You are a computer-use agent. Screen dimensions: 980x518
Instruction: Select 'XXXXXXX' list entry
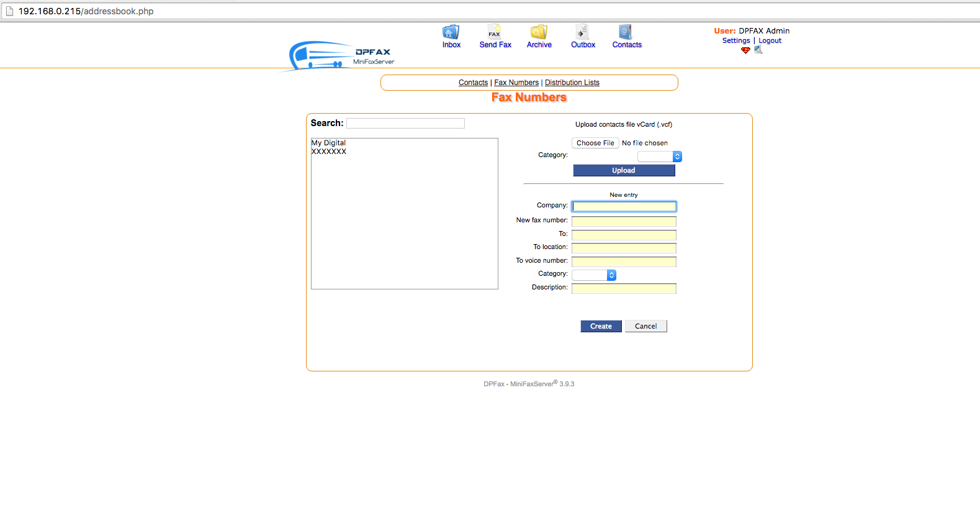click(x=329, y=152)
